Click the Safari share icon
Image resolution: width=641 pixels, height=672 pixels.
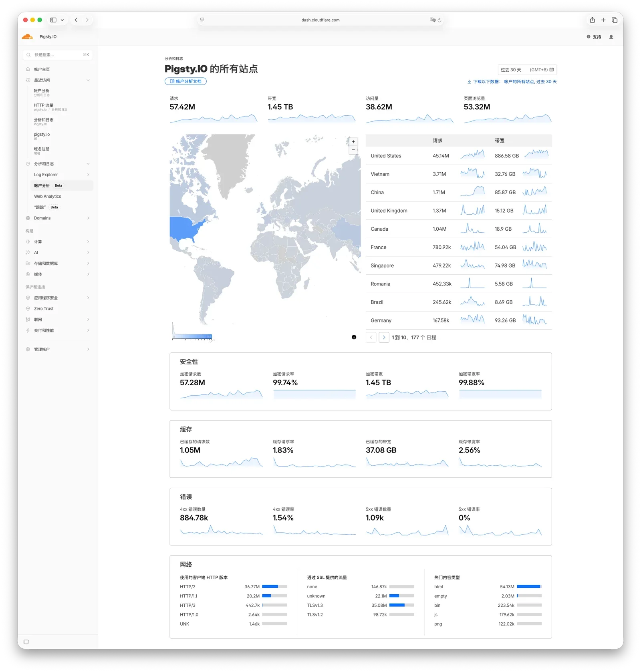[592, 20]
